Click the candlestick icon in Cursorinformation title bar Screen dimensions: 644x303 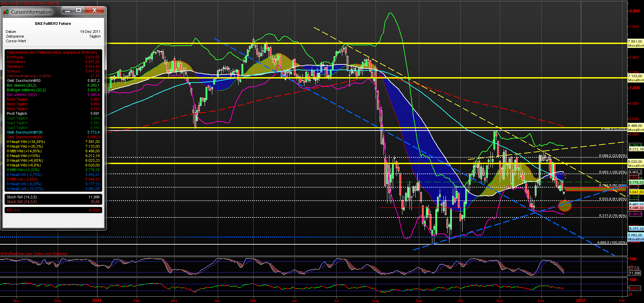tap(6, 11)
